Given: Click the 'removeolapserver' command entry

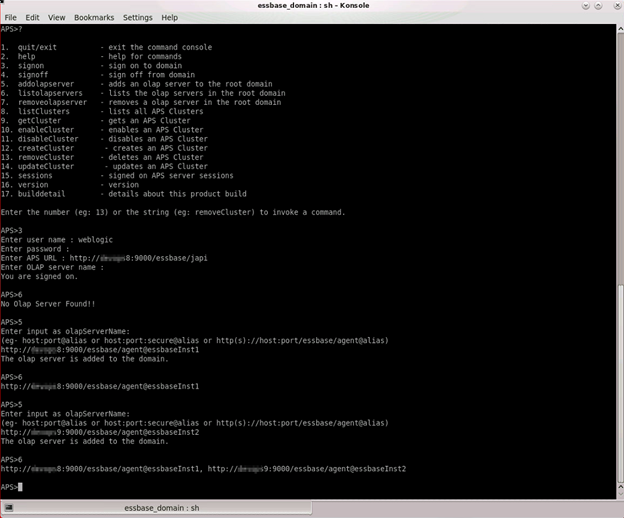Looking at the screenshot, I should pyautogui.click(x=52, y=102).
